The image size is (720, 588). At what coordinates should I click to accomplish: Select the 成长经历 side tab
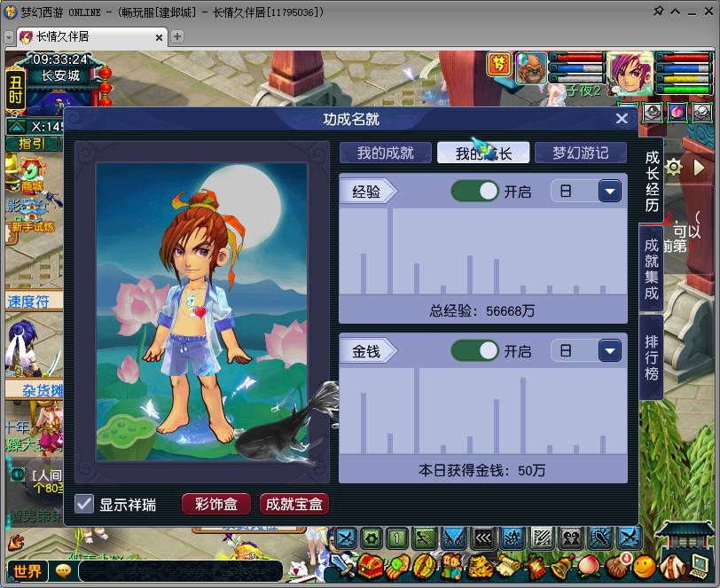click(652, 182)
